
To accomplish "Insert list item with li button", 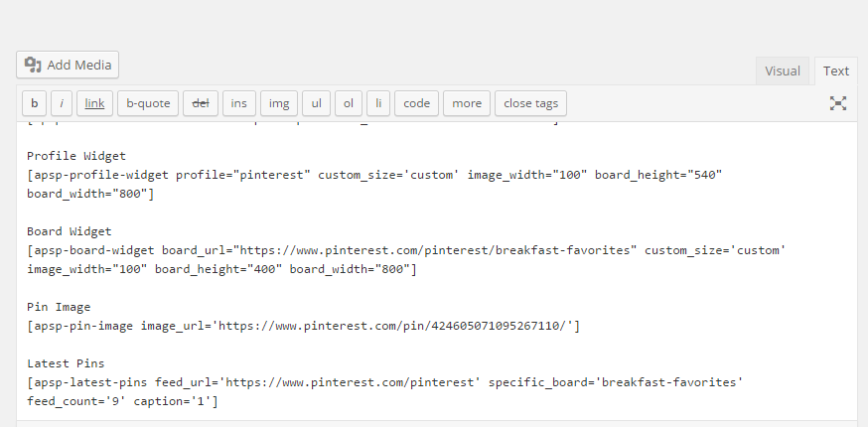I will (x=378, y=103).
